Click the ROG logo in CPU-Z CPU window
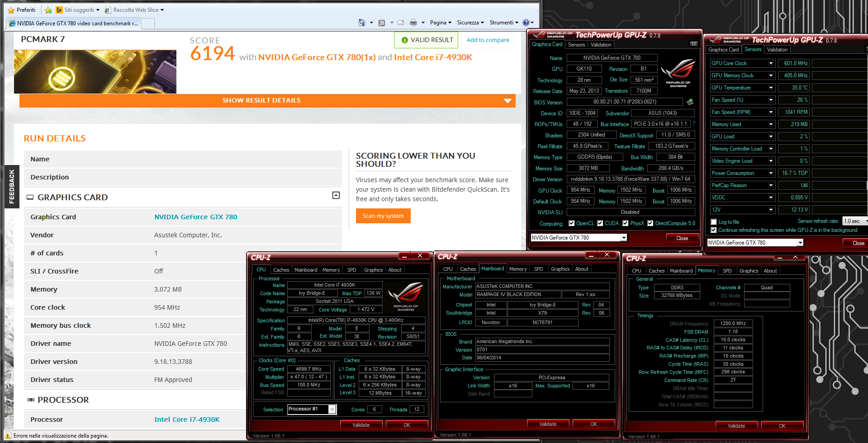 pyautogui.click(x=406, y=297)
